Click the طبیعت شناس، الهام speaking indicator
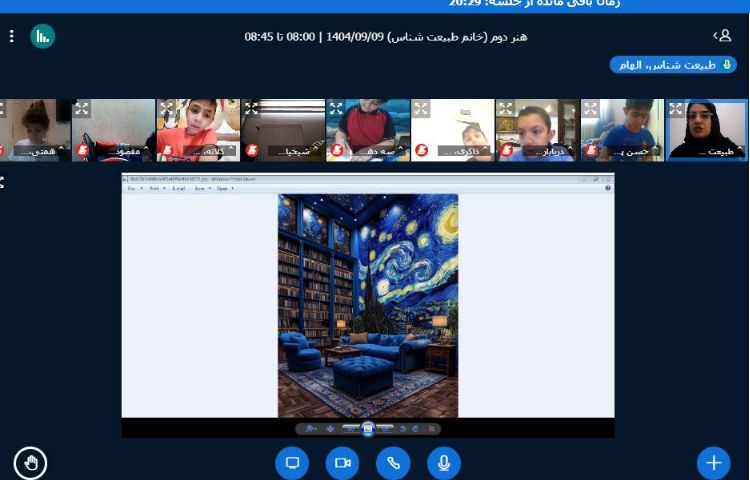Viewport: 750px width, 480px height. (x=673, y=65)
